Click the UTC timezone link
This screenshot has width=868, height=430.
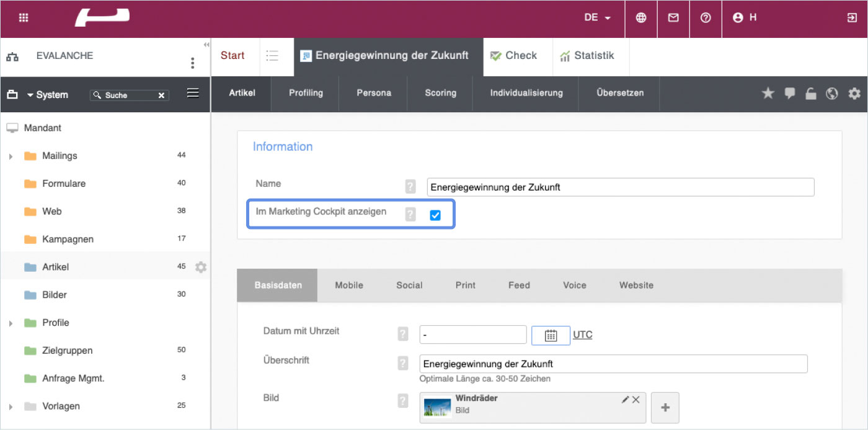coord(582,334)
